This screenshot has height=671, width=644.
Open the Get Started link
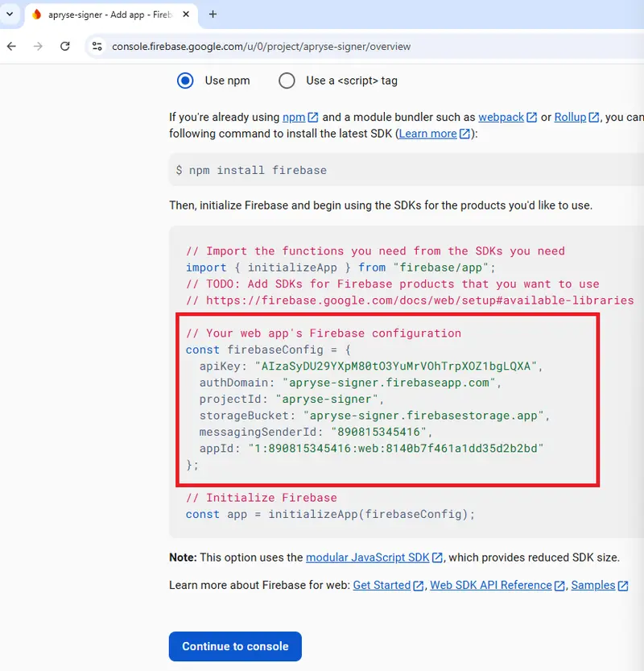pyautogui.click(x=382, y=585)
